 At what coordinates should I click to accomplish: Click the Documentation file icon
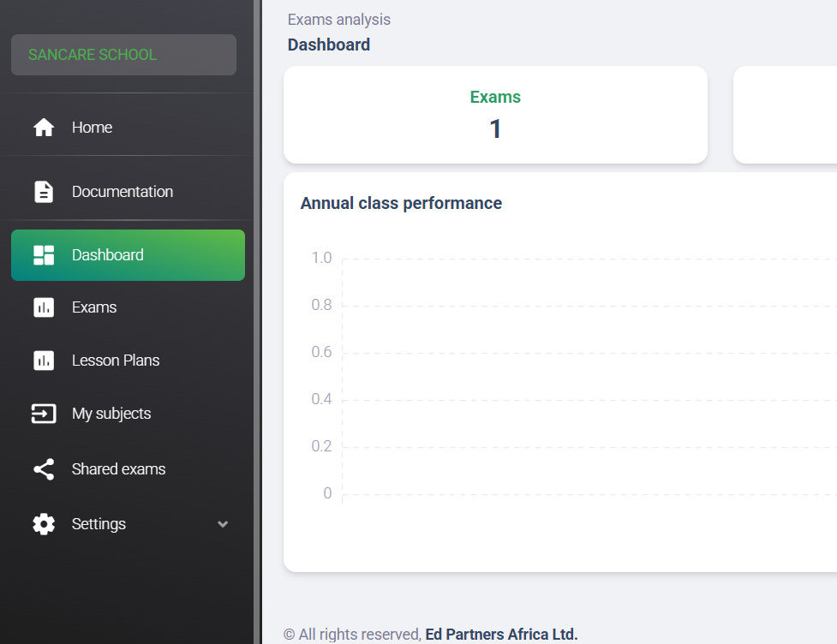tap(44, 192)
